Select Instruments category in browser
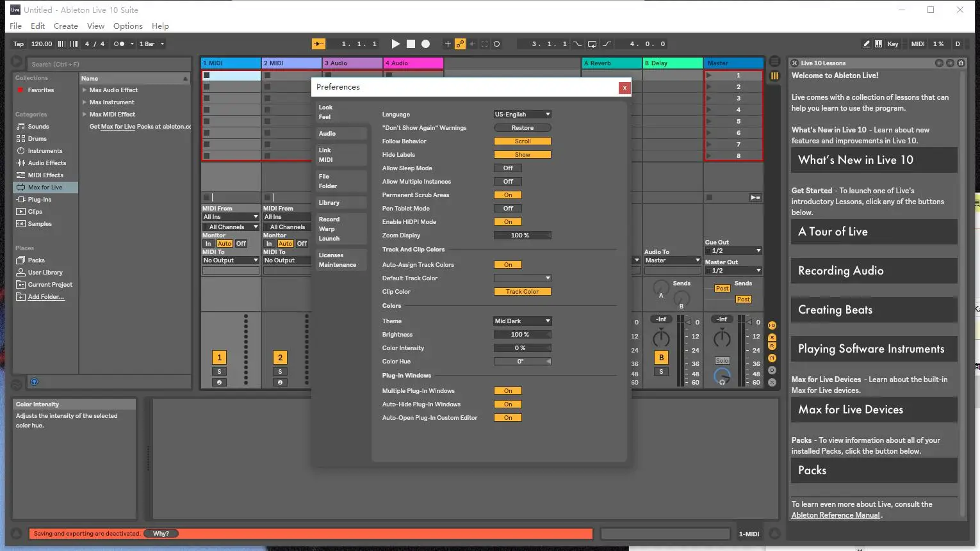The width and height of the screenshot is (980, 551). [45, 150]
